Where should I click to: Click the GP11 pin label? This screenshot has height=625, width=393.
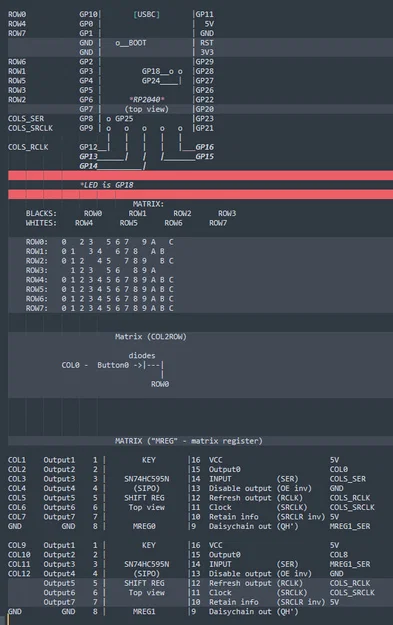(204, 14)
